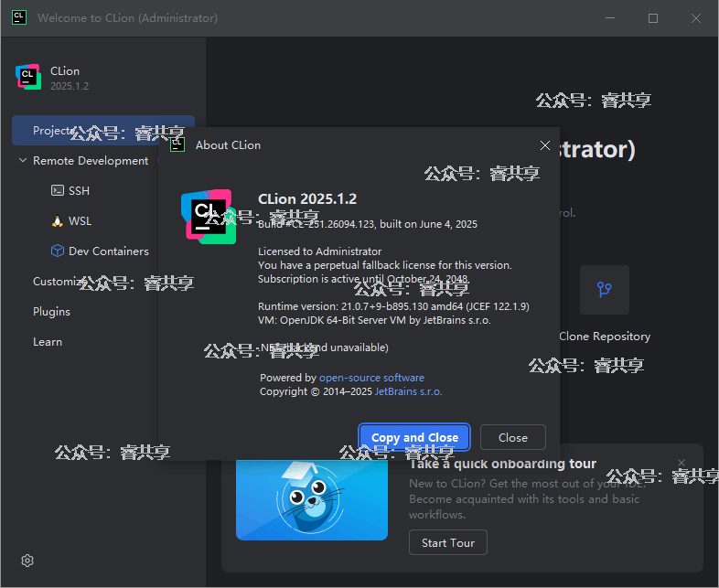Click the SSH terminal icon

58,190
